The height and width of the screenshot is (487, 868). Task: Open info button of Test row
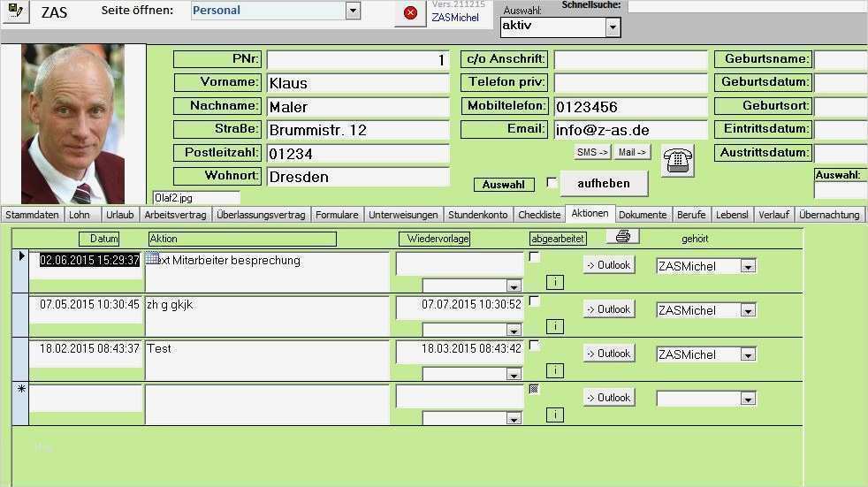[x=555, y=371]
